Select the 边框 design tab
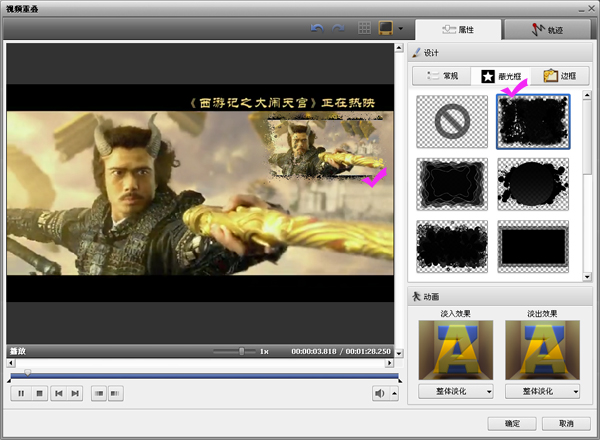600x440 pixels. pyautogui.click(x=560, y=76)
